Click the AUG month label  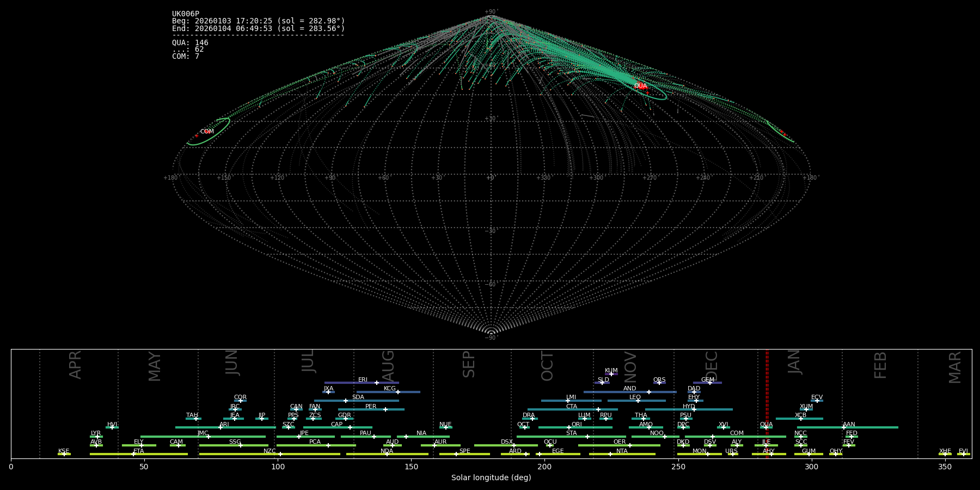tap(388, 366)
